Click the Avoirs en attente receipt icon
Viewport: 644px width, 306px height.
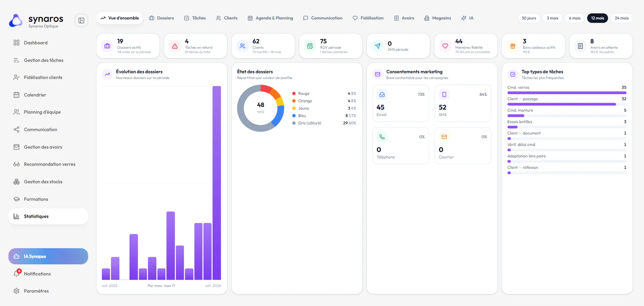[581, 46]
